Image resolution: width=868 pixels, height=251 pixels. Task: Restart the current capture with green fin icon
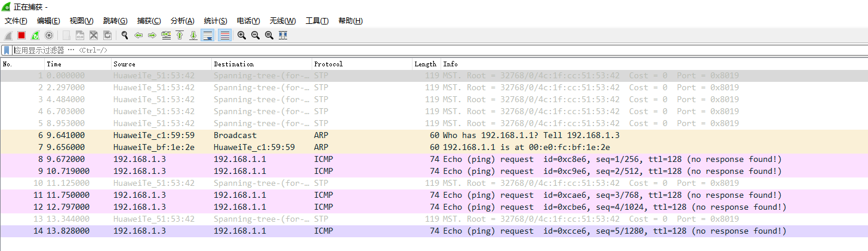tap(35, 35)
